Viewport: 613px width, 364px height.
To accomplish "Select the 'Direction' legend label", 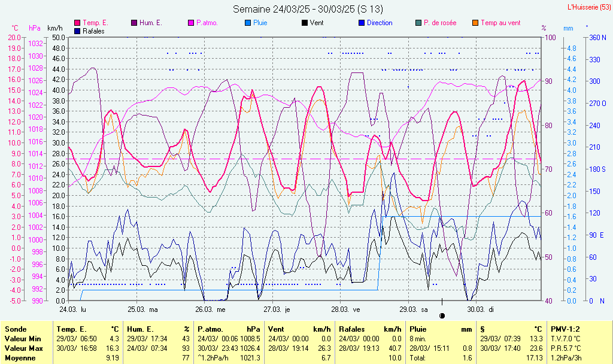I will point(380,23).
